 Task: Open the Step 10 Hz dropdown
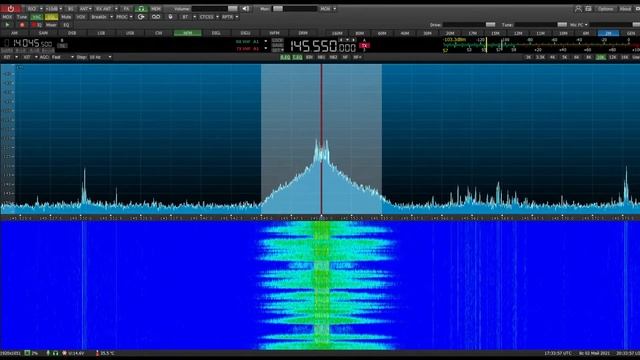100,57
